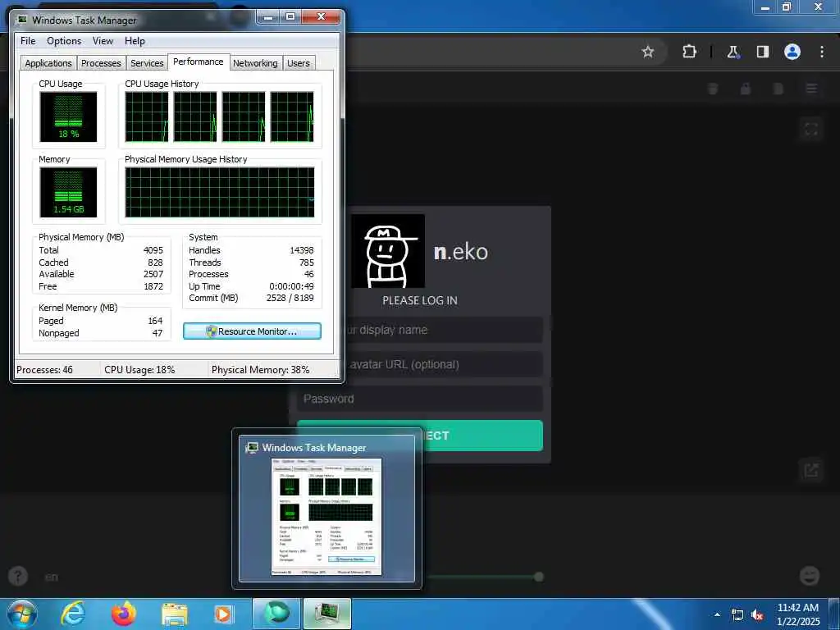Click the Physical Memory: 38% status bar entry
Screen dimensions: 840x630
point(260,370)
